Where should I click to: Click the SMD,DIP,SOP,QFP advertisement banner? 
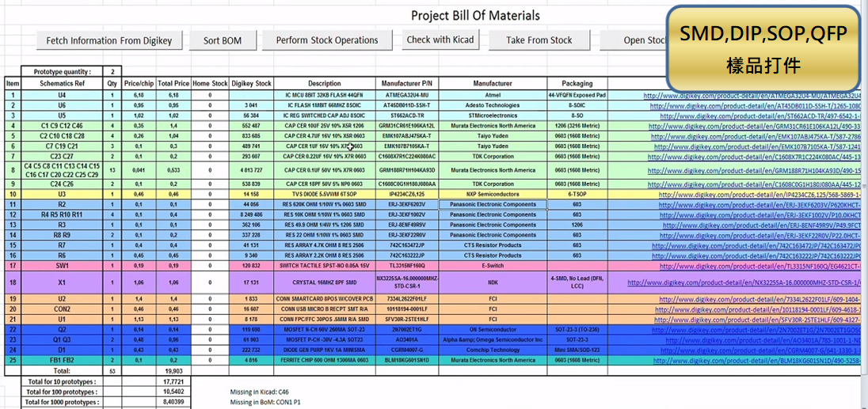click(x=763, y=48)
